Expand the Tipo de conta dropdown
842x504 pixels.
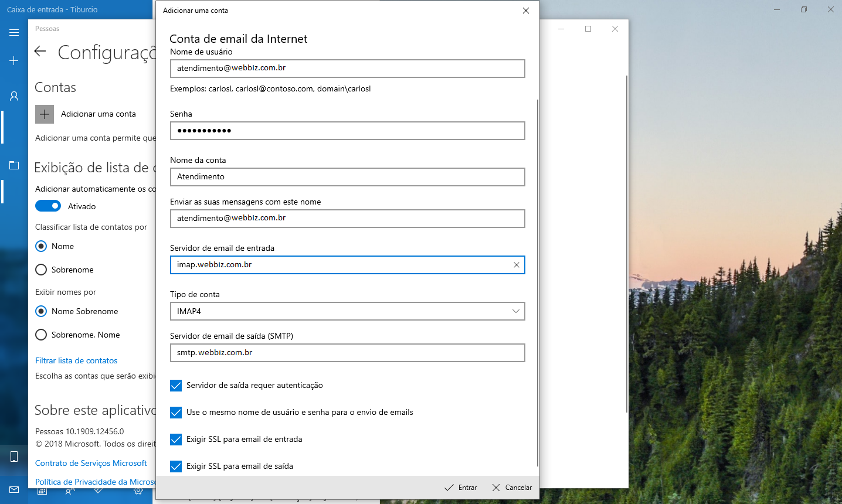[x=347, y=311]
